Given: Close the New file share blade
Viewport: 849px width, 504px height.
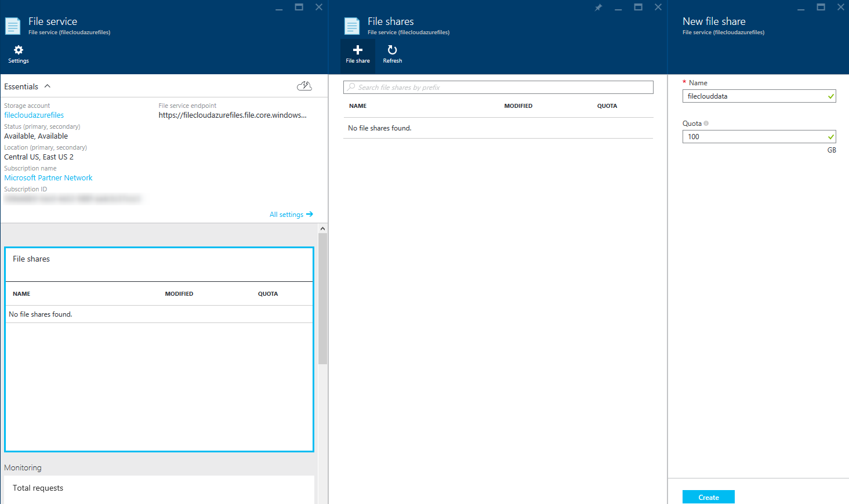Looking at the screenshot, I should [x=840, y=8].
